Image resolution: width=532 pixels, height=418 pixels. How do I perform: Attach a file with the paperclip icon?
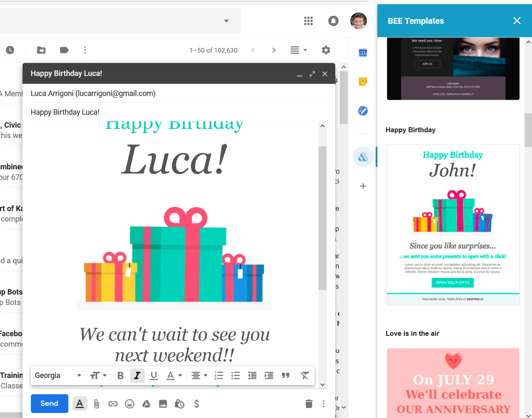click(96, 404)
